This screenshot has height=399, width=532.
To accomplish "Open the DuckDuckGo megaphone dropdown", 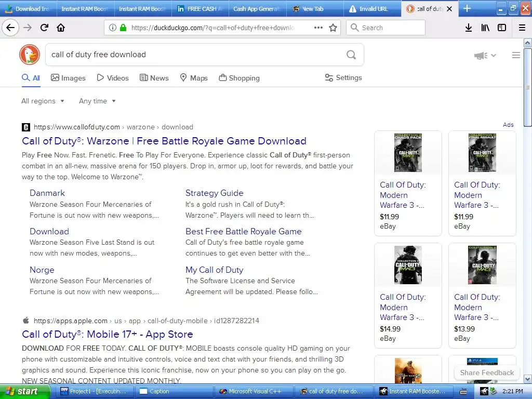I will coord(485,55).
